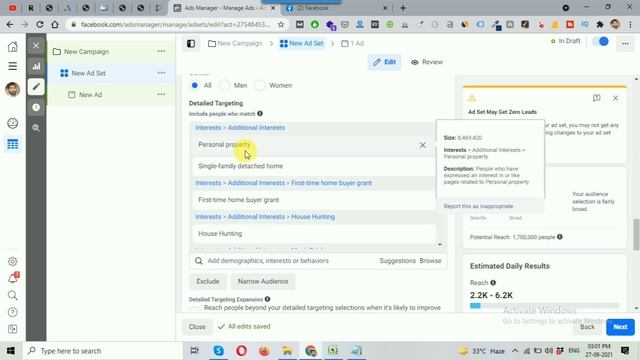Click the Exclude button
The height and width of the screenshot is (360, 640).
pyautogui.click(x=208, y=281)
